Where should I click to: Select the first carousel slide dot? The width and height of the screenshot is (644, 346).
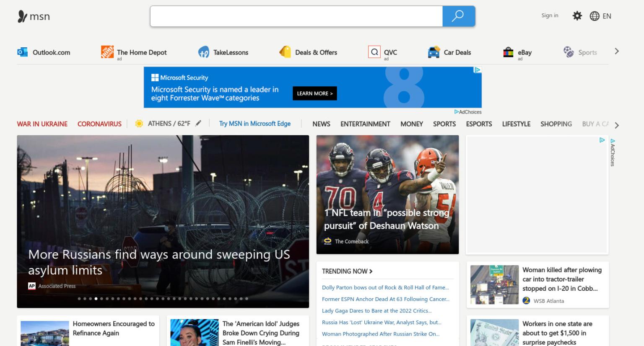79,299
